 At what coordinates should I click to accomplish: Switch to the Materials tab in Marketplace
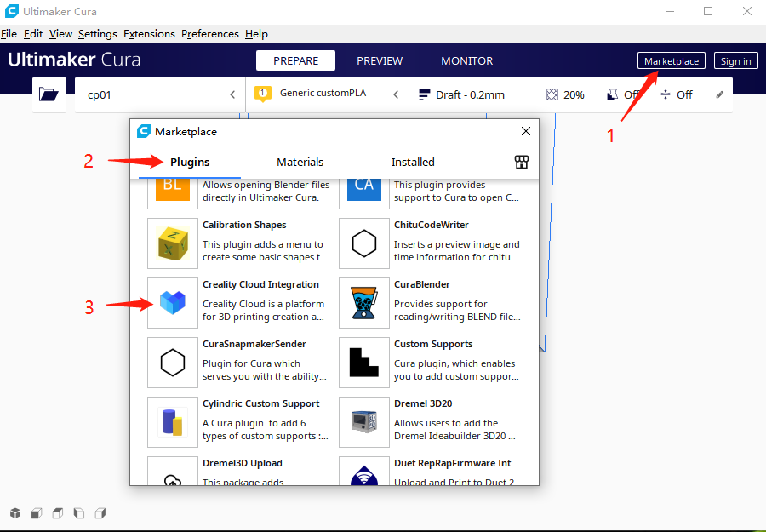click(x=300, y=162)
